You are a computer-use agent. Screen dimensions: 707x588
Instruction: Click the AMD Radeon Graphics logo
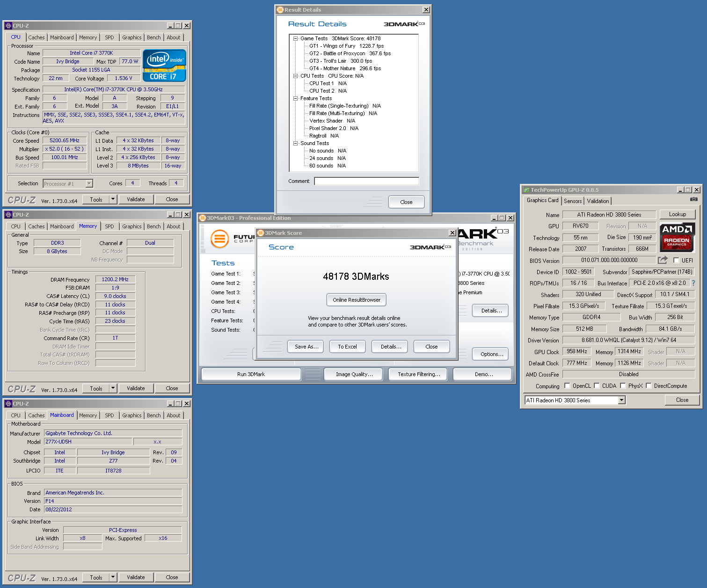678,237
